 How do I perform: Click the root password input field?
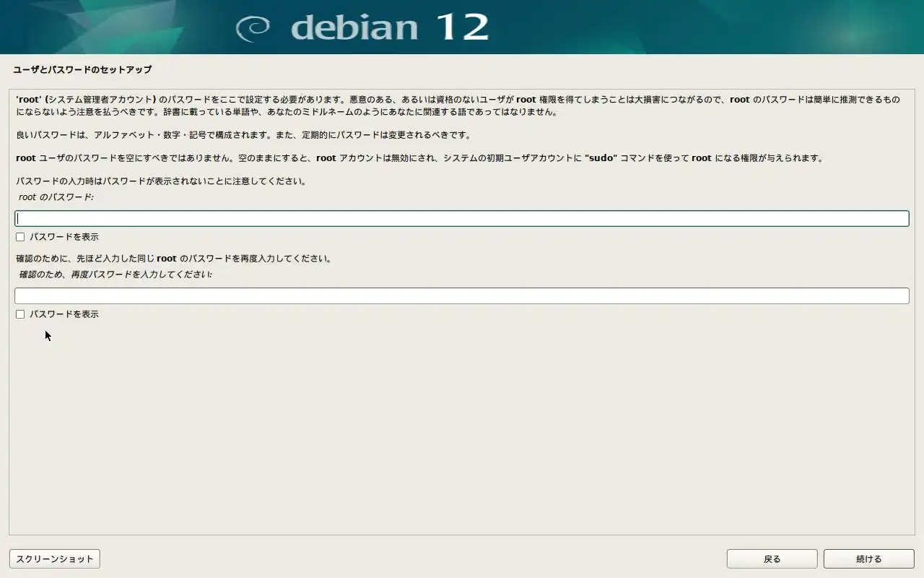[462, 218]
